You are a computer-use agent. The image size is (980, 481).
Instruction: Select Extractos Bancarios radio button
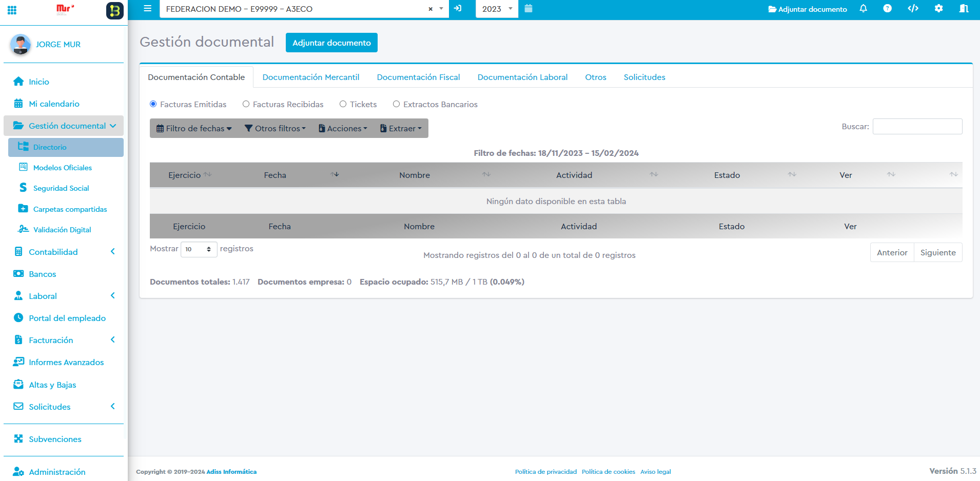tap(397, 104)
